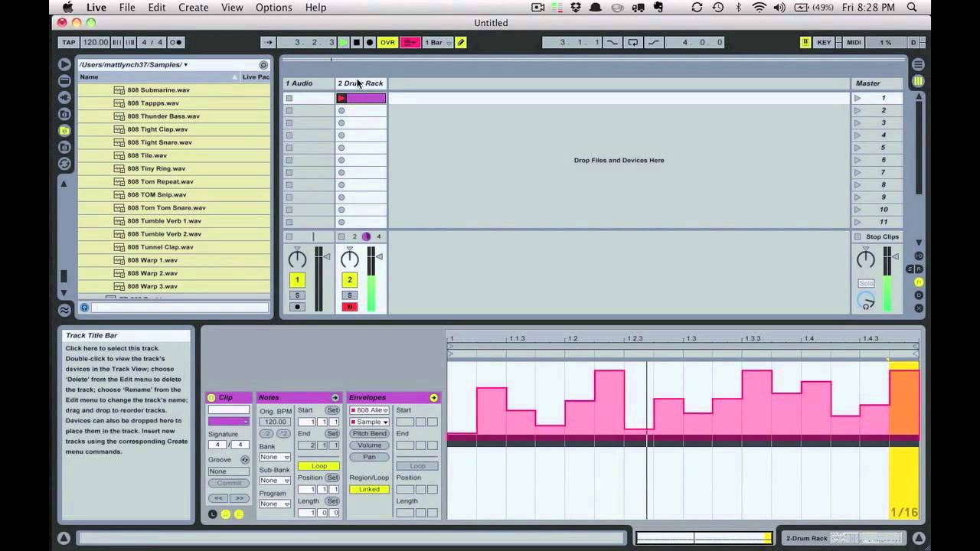980x551 pixels.
Task: Toggle computer MIDI keyboard button
Action: [805, 42]
